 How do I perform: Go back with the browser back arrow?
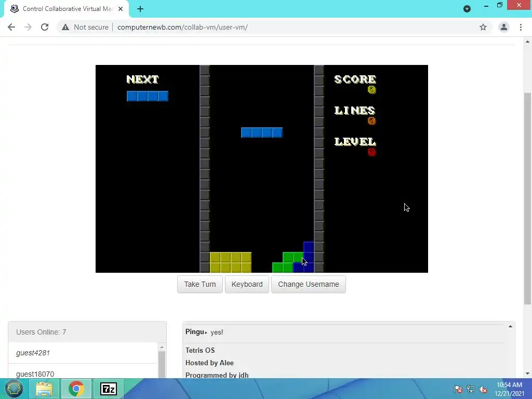tap(11, 27)
